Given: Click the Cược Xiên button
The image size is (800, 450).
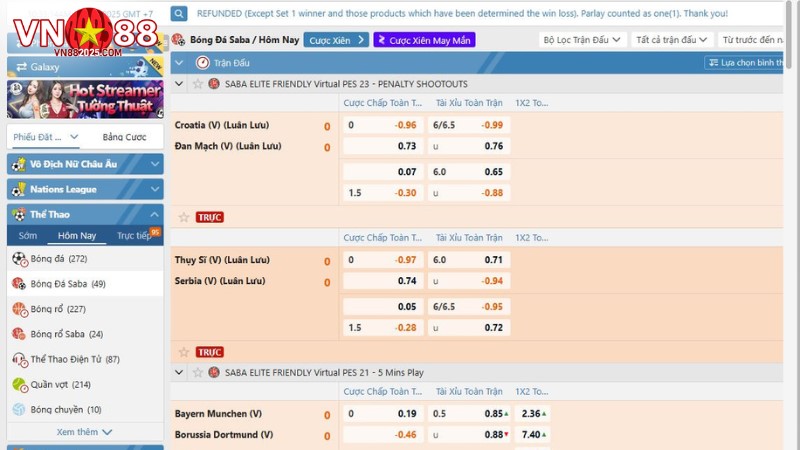Looking at the screenshot, I should 336,40.
